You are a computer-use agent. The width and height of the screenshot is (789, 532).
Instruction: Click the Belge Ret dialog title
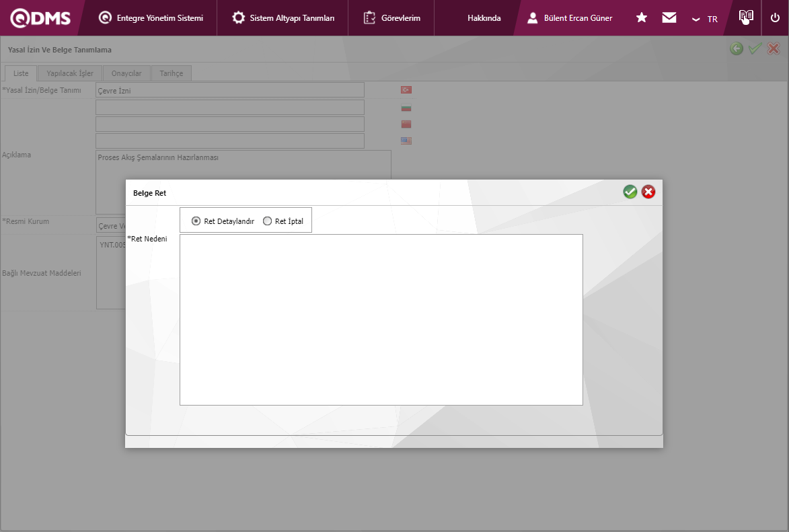[149, 193]
